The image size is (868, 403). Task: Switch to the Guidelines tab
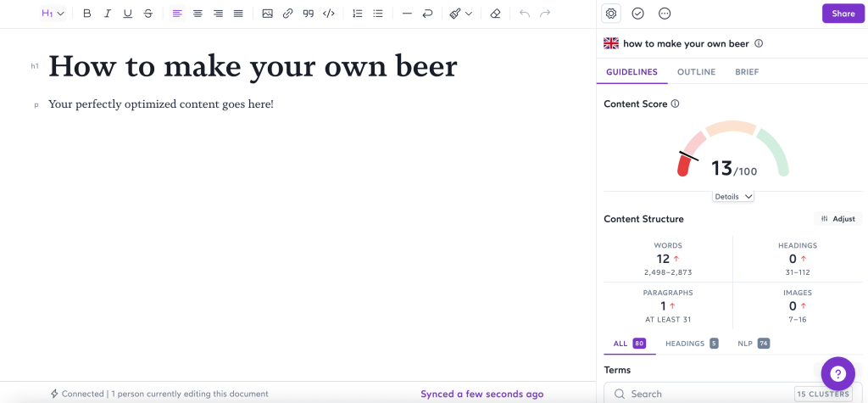(x=632, y=72)
